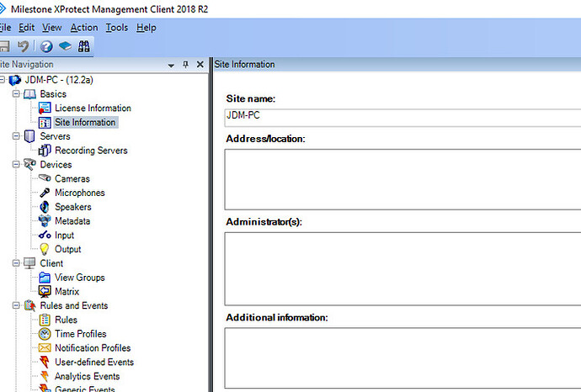Click the License Information icon

pos(45,108)
